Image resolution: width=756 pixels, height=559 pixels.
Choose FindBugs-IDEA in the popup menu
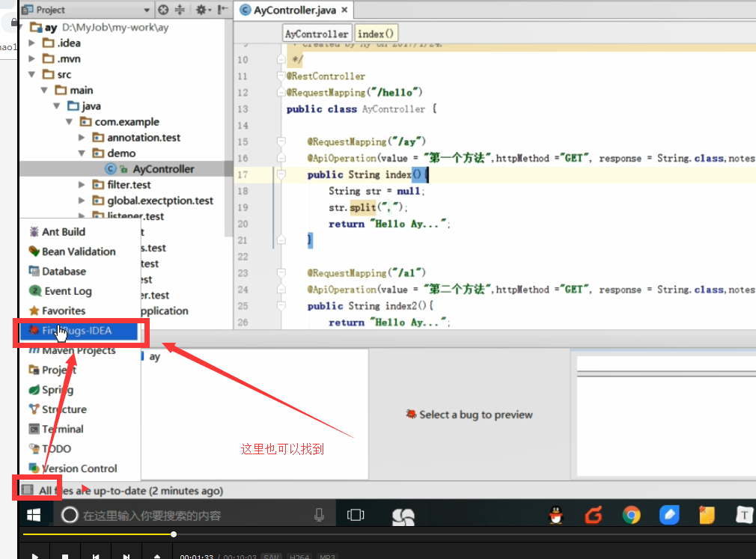(x=79, y=331)
